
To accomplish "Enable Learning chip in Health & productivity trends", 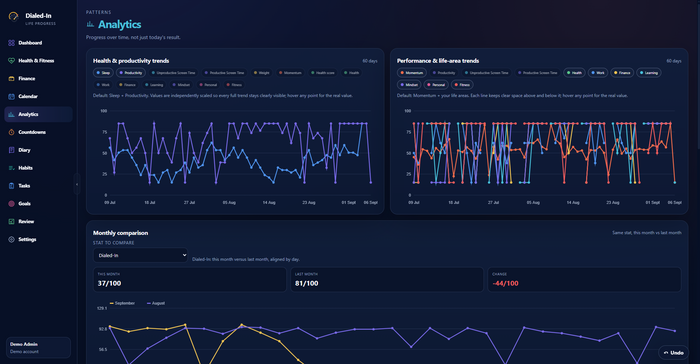I will [154, 85].
